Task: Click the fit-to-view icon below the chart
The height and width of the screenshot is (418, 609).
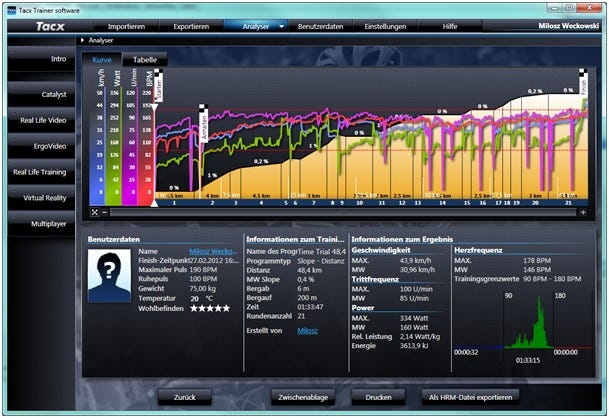Action: (x=95, y=212)
